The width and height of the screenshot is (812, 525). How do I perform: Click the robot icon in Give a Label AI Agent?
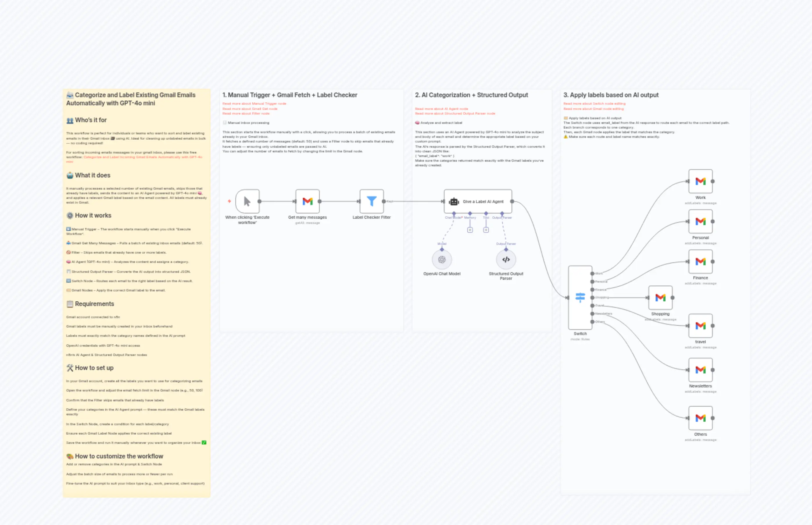pyautogui.click(x=454, y=202)
